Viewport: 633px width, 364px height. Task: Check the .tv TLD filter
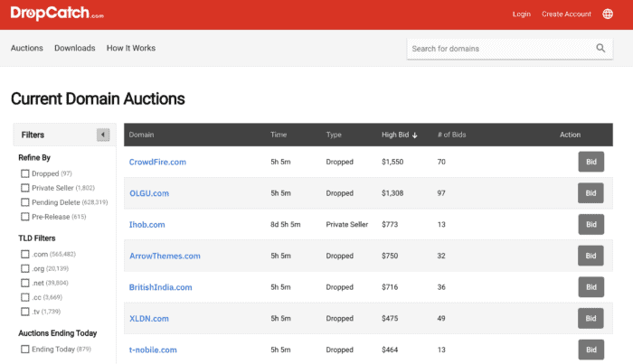[x=25, y=312]
